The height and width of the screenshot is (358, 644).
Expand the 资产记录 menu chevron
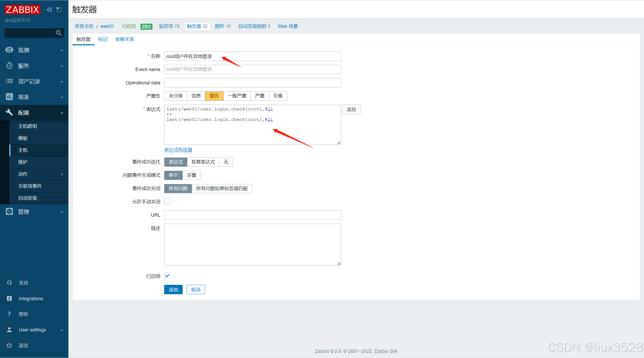[x=62, y=81]
